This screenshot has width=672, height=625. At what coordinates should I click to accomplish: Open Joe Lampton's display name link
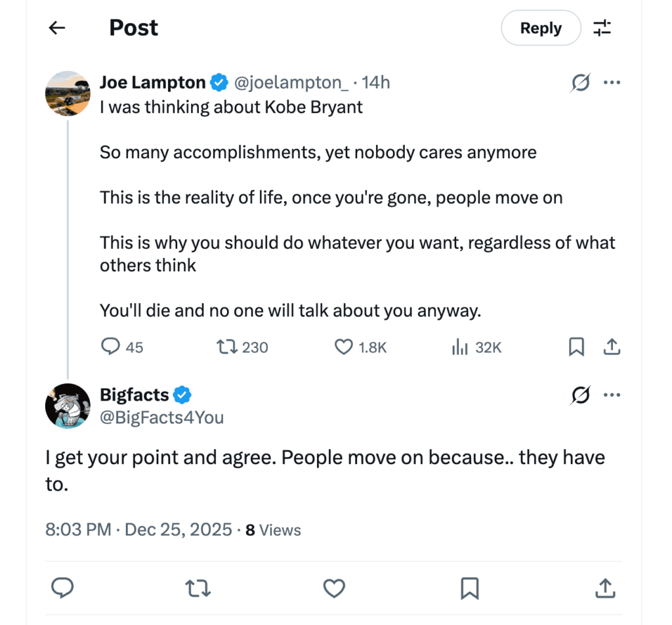click(x=152, y=82)
